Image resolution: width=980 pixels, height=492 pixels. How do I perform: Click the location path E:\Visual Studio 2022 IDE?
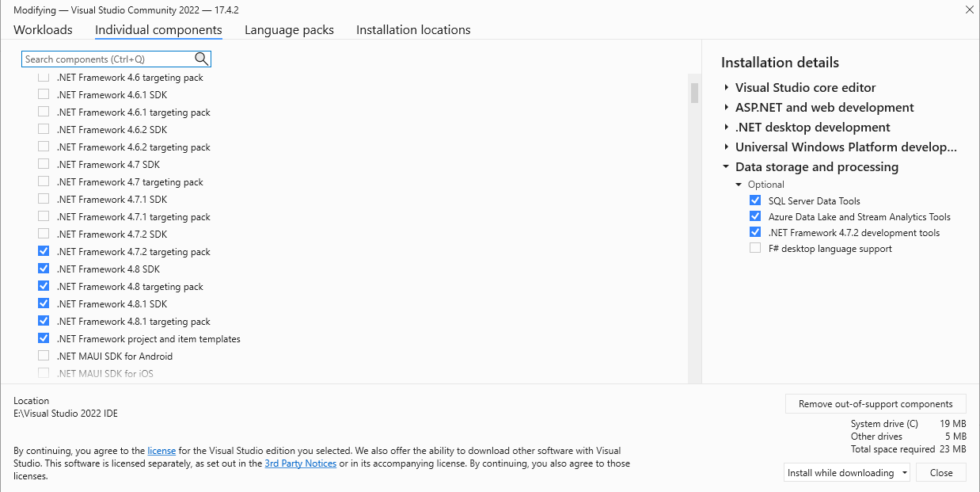click(x=66, y=414)
